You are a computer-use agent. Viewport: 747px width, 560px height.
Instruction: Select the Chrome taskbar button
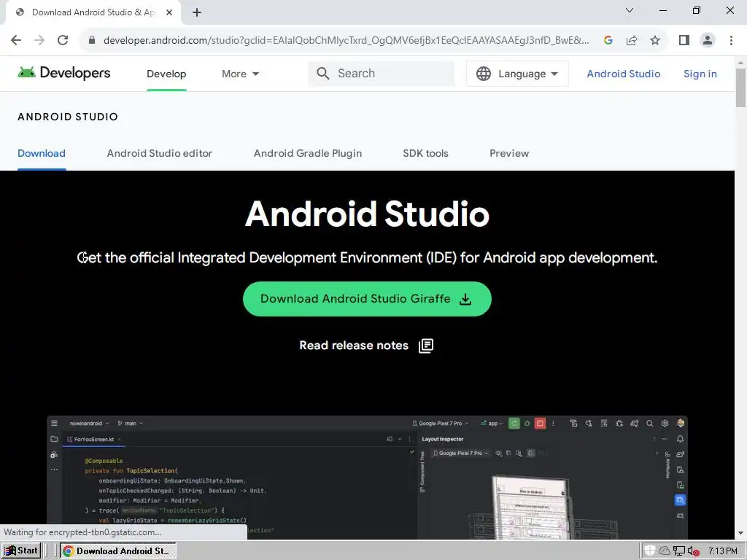click(118, 551)
